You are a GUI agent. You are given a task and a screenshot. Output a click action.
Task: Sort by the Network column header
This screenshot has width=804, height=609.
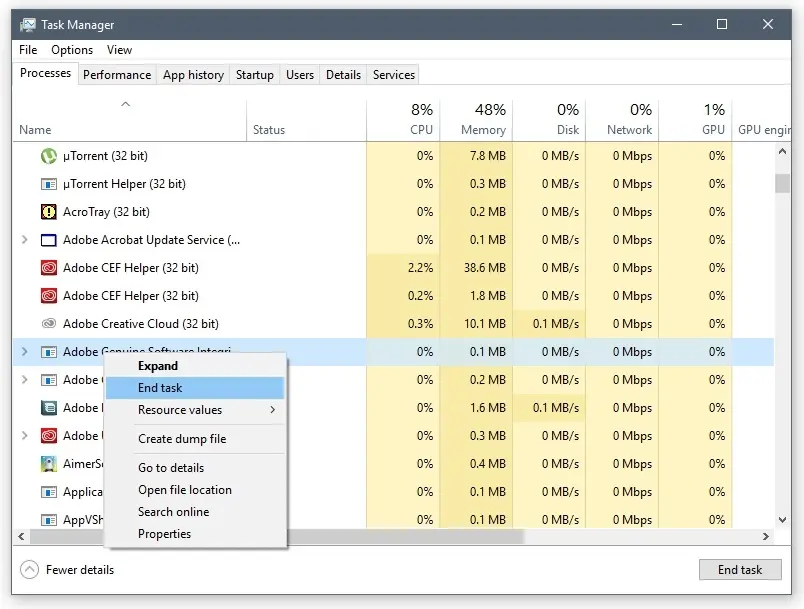pos(622,120)
